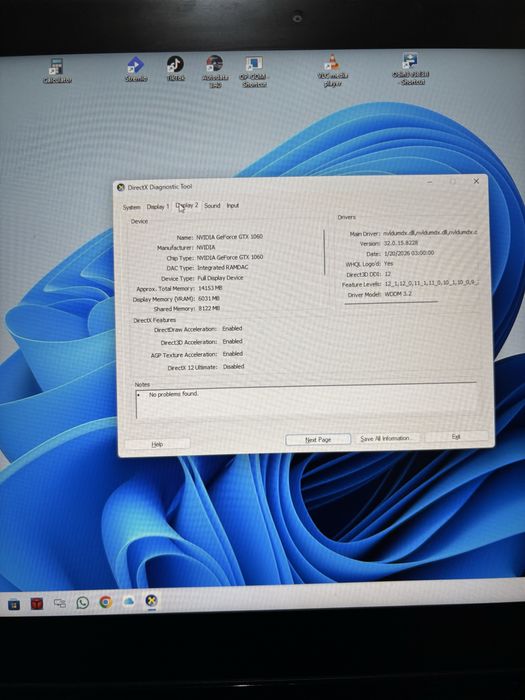Viewport: 525px width, 700px height.
Task: Launch VLC media player from the desktop
Action: tap(333, 71)
